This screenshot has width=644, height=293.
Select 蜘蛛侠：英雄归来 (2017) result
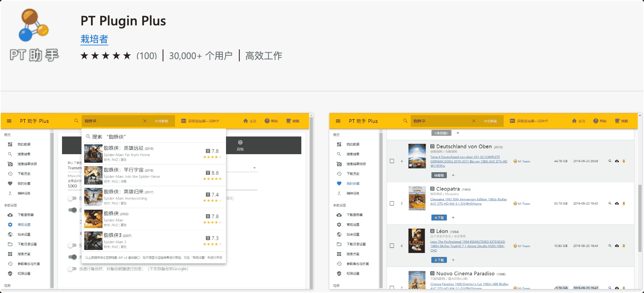[154, 197]
